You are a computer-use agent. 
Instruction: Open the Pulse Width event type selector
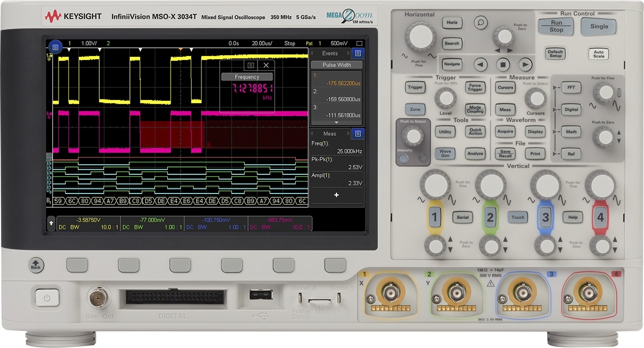tap(336, 65)
